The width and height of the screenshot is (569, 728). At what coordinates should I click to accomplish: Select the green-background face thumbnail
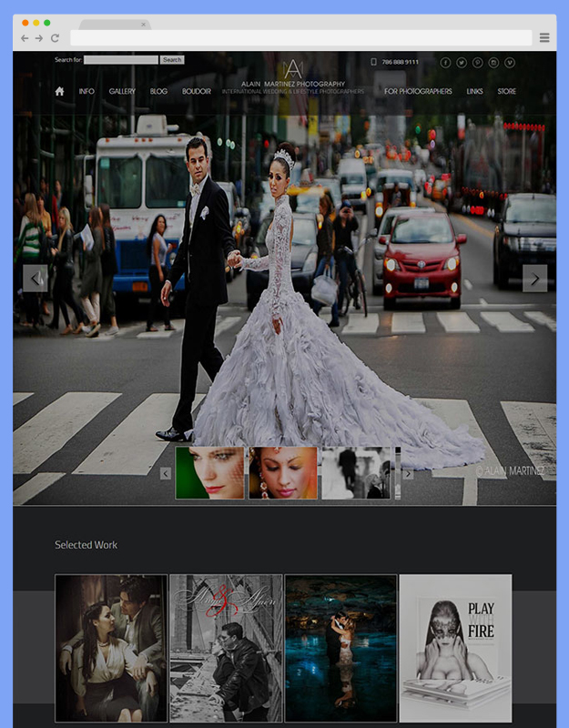point(209,473)
